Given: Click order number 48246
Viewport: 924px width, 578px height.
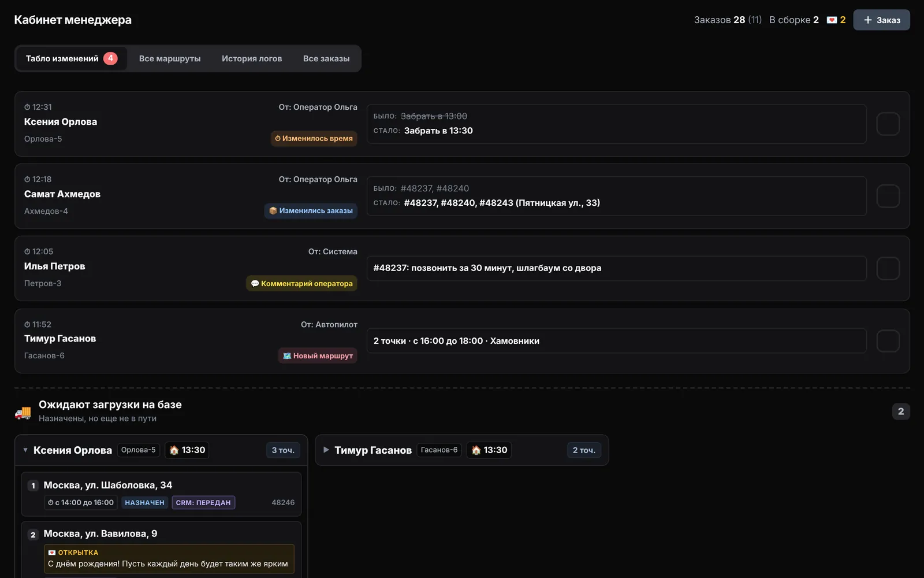Looking at the screenshot, I should (283, 502).
